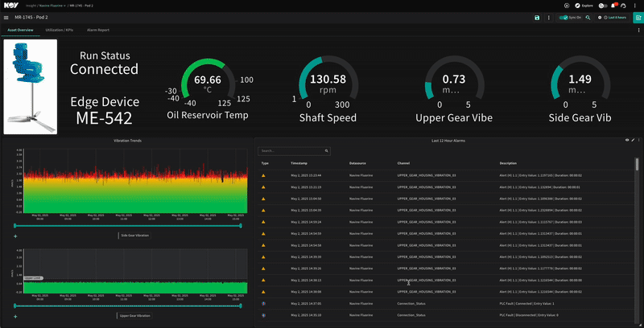Viewport: 644px width, 328px height.
Task: Click the Run Status Connected text
Action: tap(105, 64)
